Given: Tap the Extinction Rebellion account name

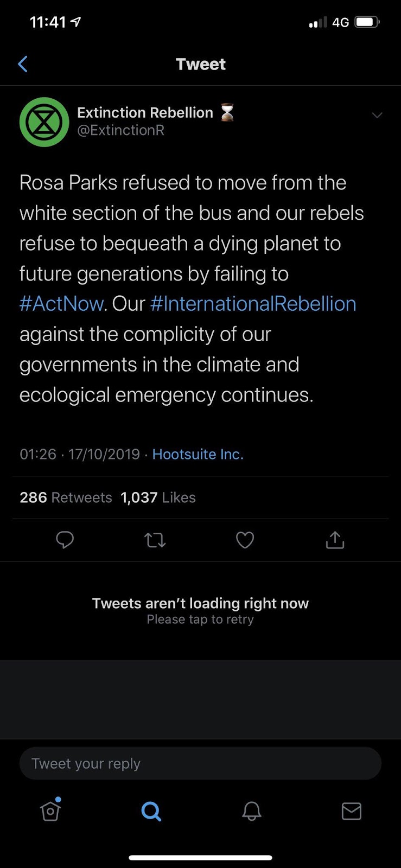Looking at the screenshot, I should [x=145, y=112].
